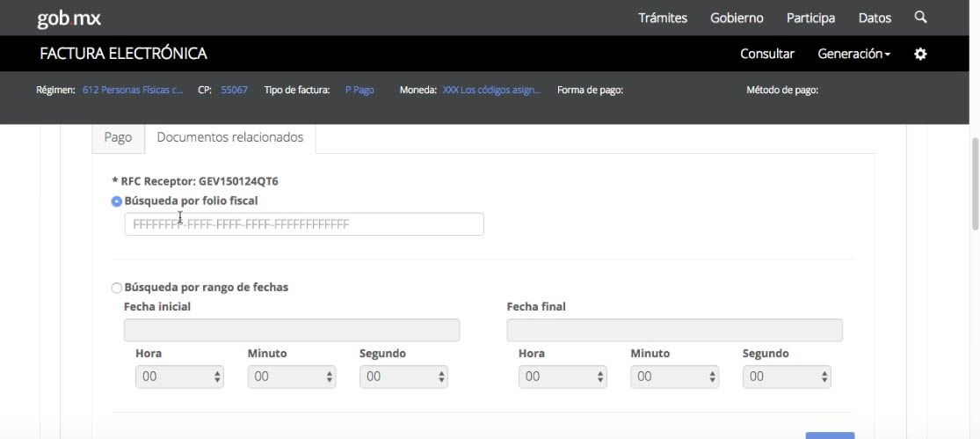Switch to Documentos relacionados tab
This screenshot has height=439, width=980.
230,138
